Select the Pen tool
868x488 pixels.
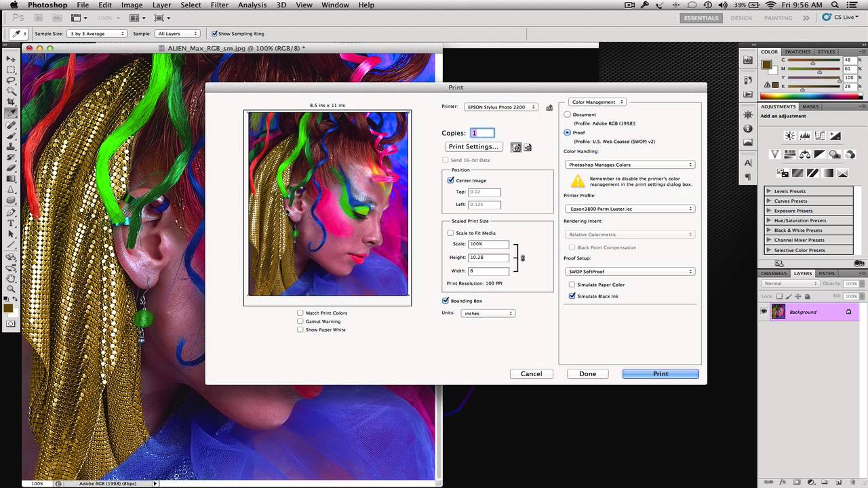(11, 211)
